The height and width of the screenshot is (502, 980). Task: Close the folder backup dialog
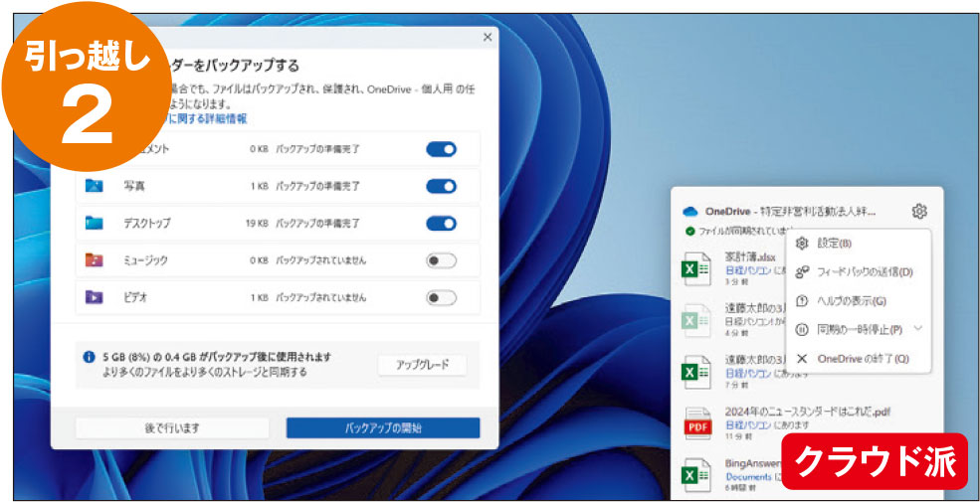488,37
